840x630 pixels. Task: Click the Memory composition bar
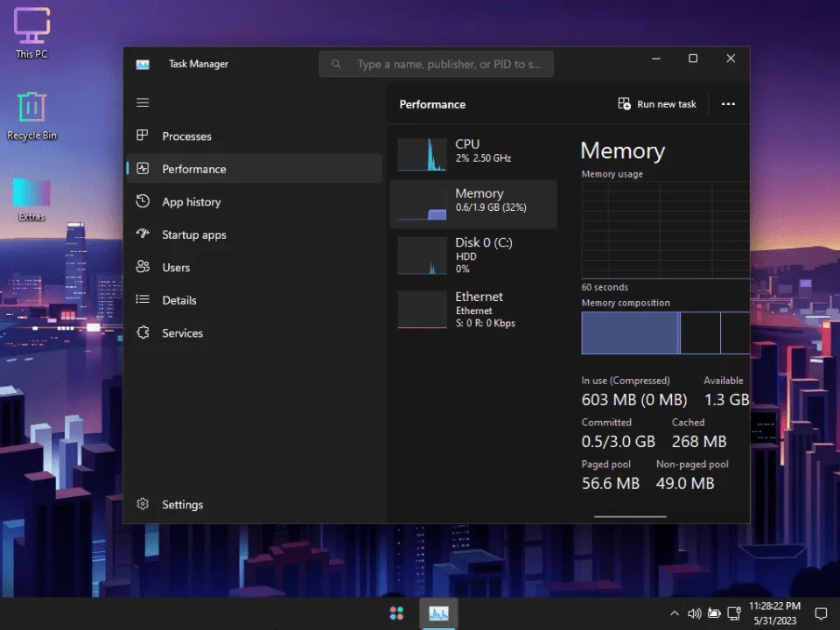click(665, 332)
